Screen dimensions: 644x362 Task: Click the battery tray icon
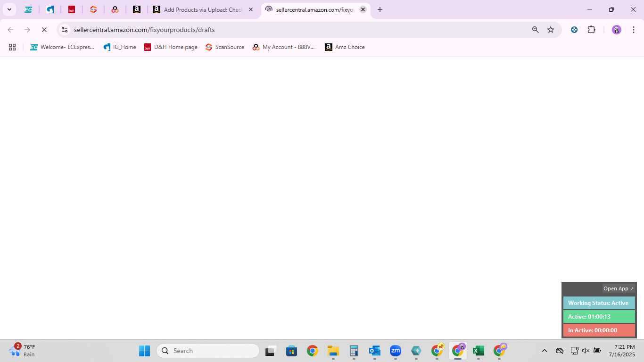pyautogui.click(x=597, y=351)
